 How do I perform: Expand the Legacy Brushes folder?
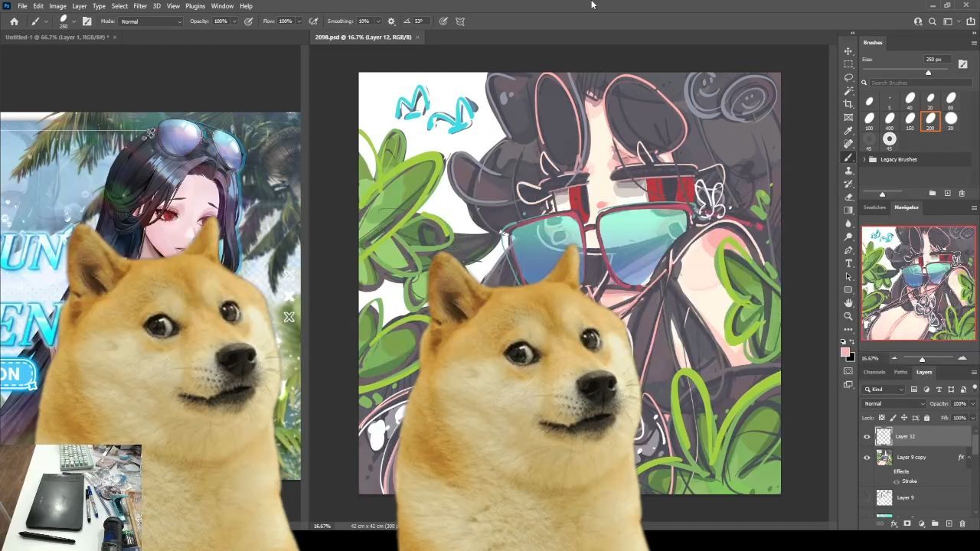pyautogui.click(x=864, y=159)
